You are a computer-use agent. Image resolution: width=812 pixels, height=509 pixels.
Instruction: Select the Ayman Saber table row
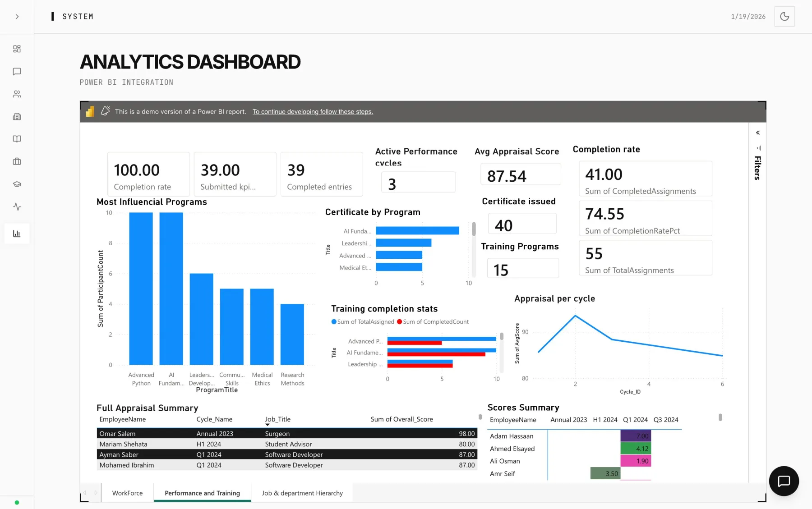tap(287, 454)
